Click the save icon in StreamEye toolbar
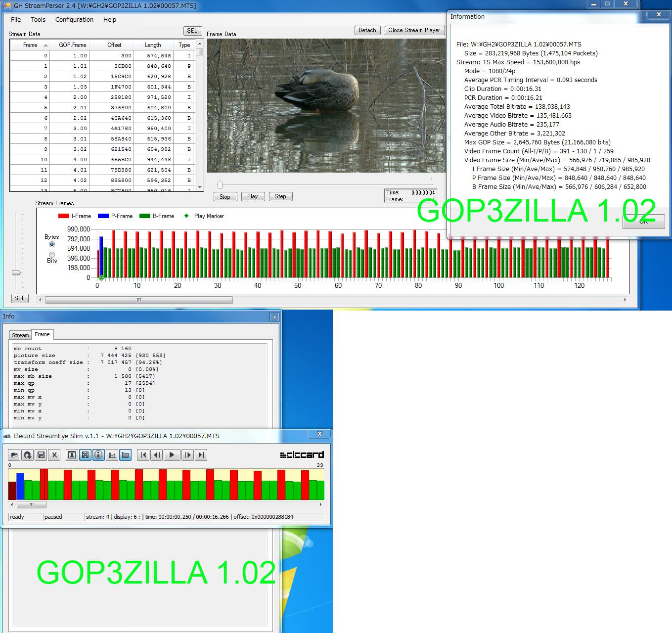672x633 pixels. [41, 455]
